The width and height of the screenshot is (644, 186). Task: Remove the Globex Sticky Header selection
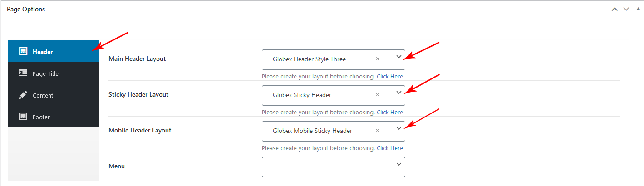[x=378, y=95]
